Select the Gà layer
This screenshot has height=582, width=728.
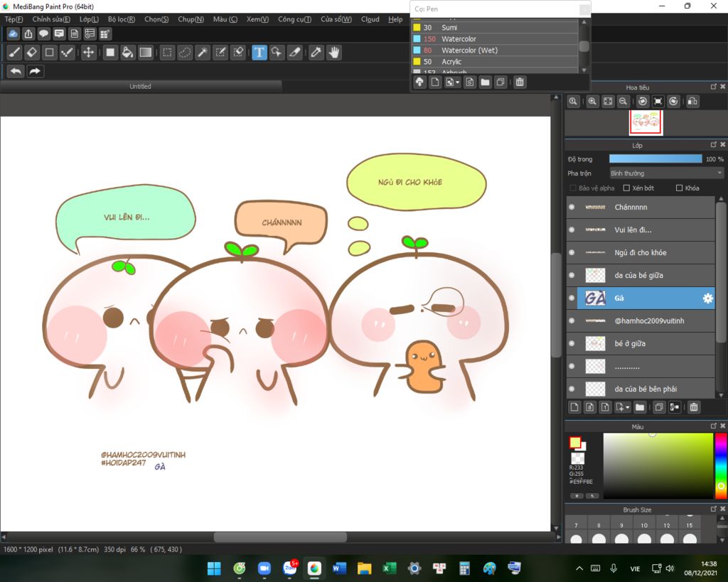(646, 298)
